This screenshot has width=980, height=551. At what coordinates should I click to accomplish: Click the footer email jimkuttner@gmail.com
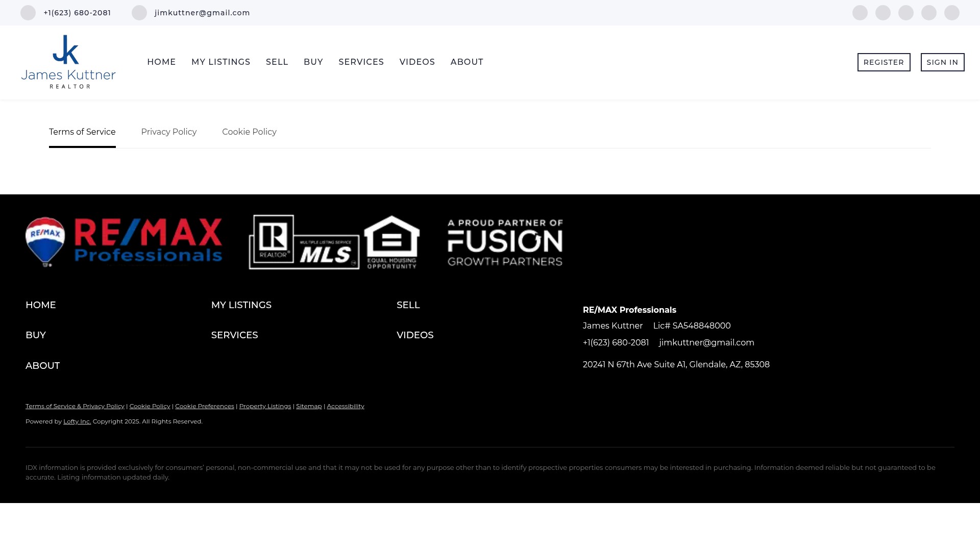[x=706, y=343]
